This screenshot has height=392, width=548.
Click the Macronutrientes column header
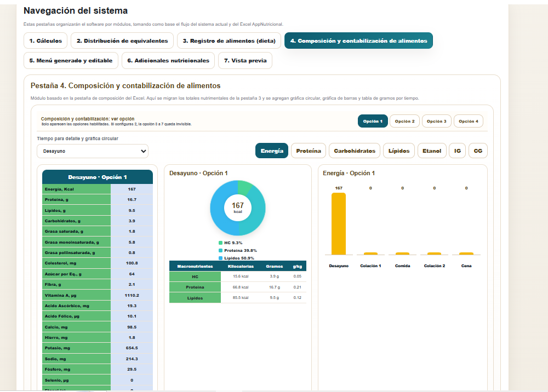click(x=195, y=266)
